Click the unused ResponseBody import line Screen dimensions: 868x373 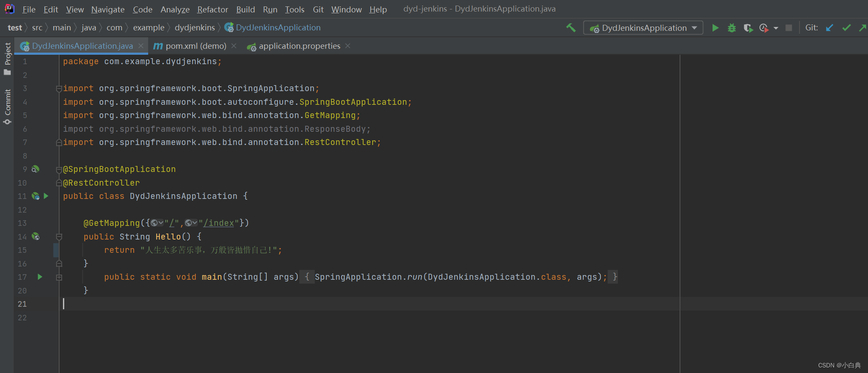coord(217,129)
